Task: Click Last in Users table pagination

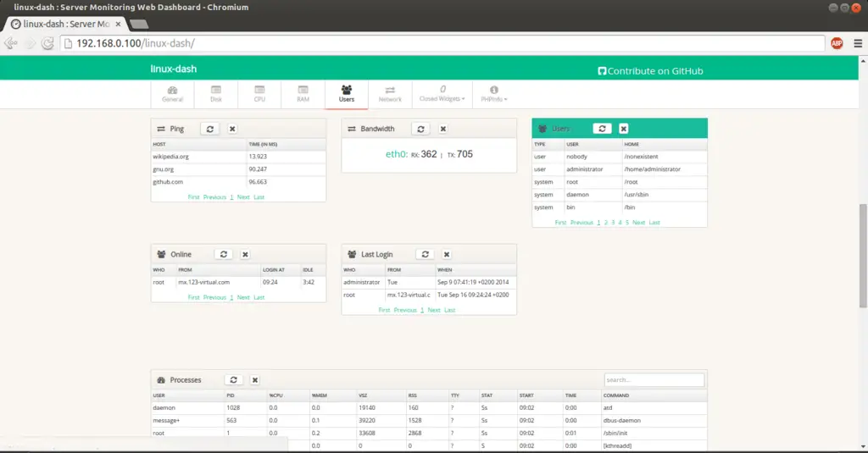Action: pos(654,223)
